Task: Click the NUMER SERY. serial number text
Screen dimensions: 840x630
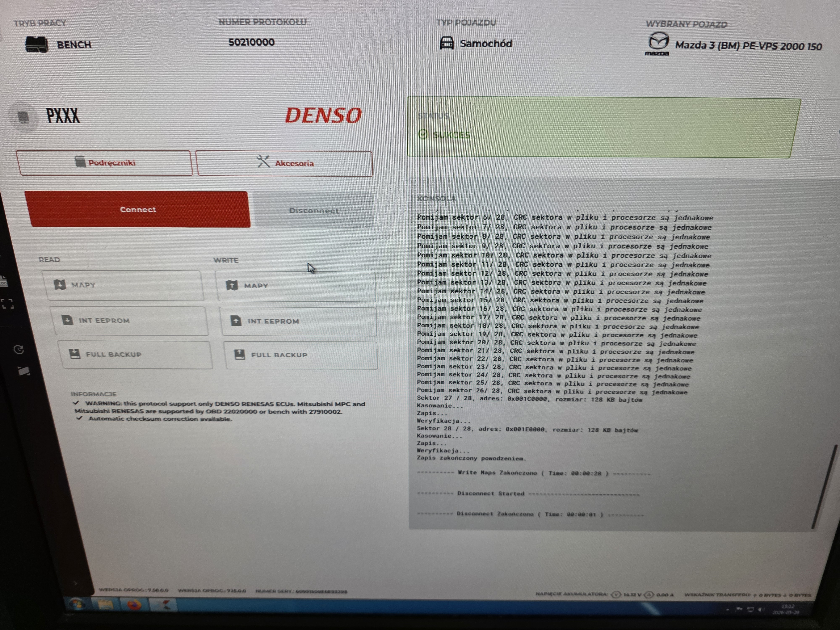Action: tap(302, 591)
